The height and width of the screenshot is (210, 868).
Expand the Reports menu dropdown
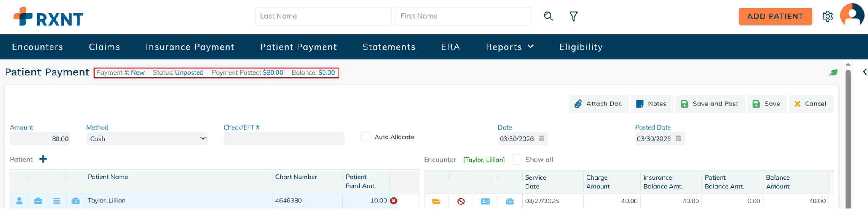coord(509,47)
